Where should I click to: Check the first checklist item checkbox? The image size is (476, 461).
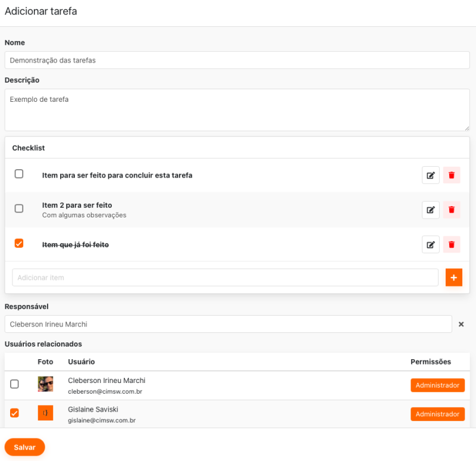(19, 174)
